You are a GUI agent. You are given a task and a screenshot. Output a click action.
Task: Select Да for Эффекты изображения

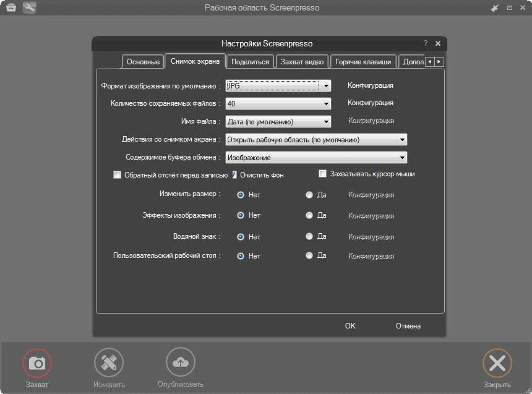pos(309,215)
